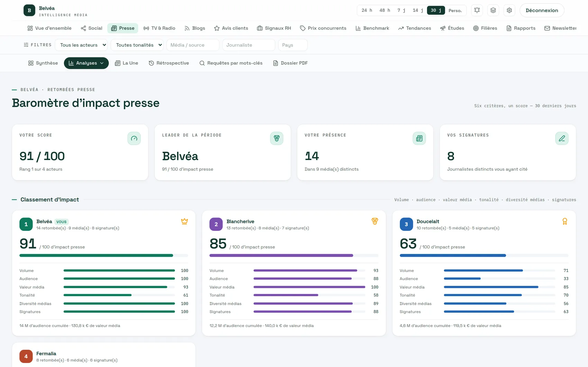Click 'Rang 1 sur 4 acteurs' text

pyautogui.click(x=41, y=169)
